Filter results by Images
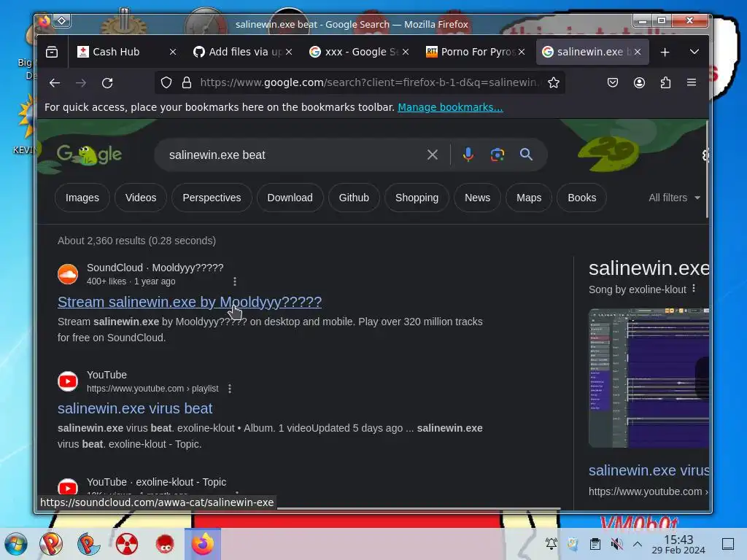Viewport: 747px width, 560px height. tap(82, 198)
